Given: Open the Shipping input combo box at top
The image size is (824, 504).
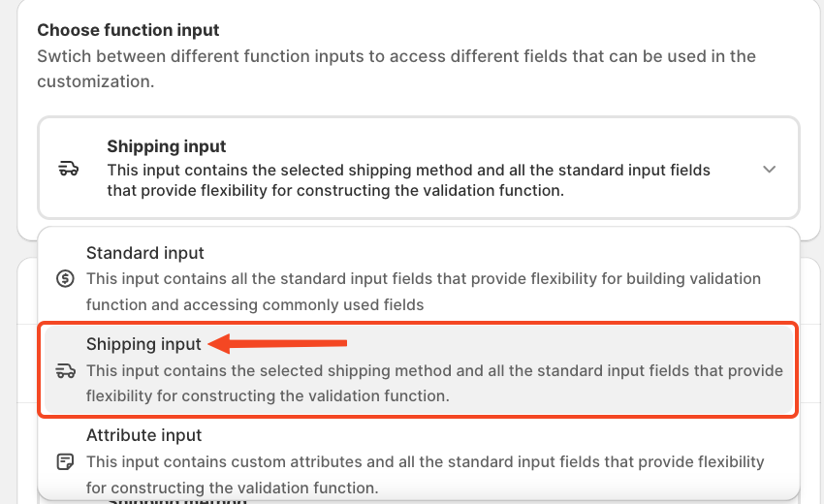Looking at the screenshot, I should [418, 169].
